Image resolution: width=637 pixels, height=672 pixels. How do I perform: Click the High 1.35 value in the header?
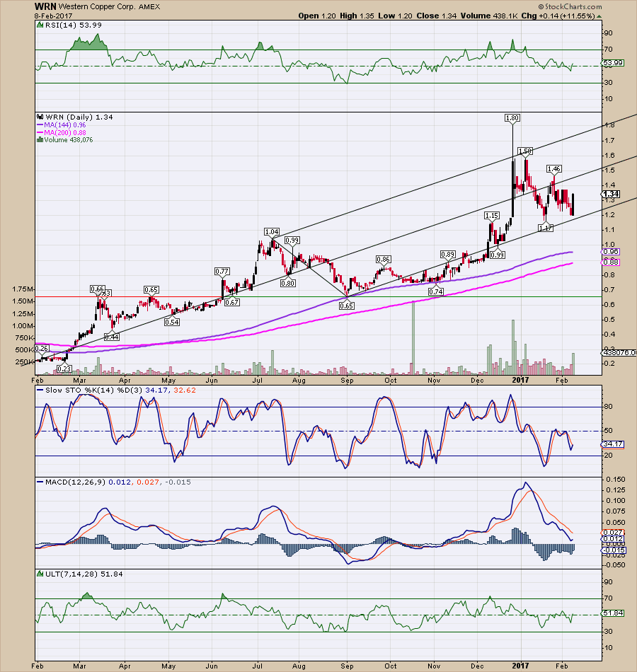pos(357,16)
